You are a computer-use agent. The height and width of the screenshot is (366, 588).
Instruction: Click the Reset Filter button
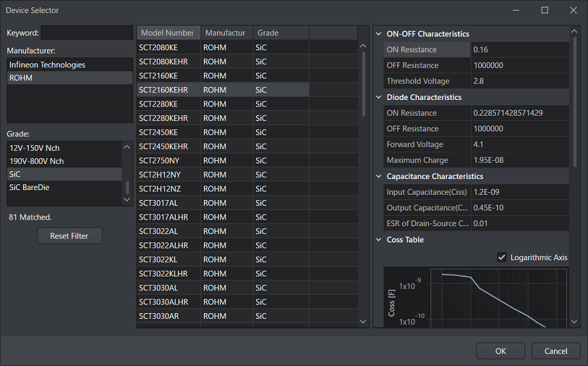[x=70, y=236]
